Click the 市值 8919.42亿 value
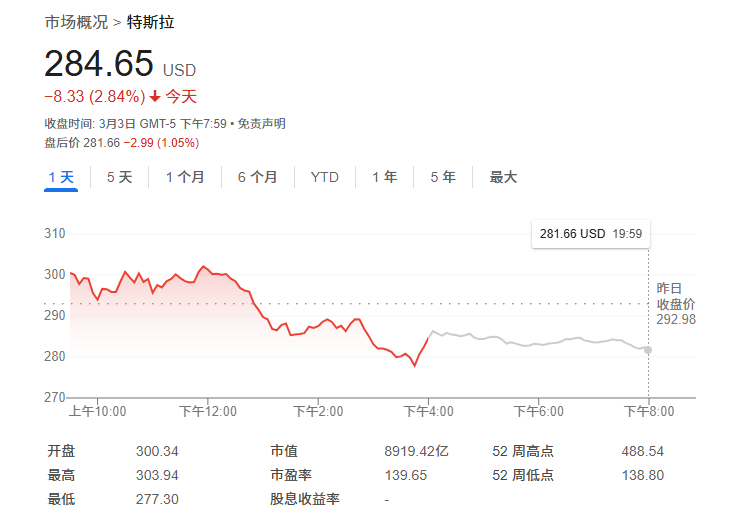 (416, 451)
